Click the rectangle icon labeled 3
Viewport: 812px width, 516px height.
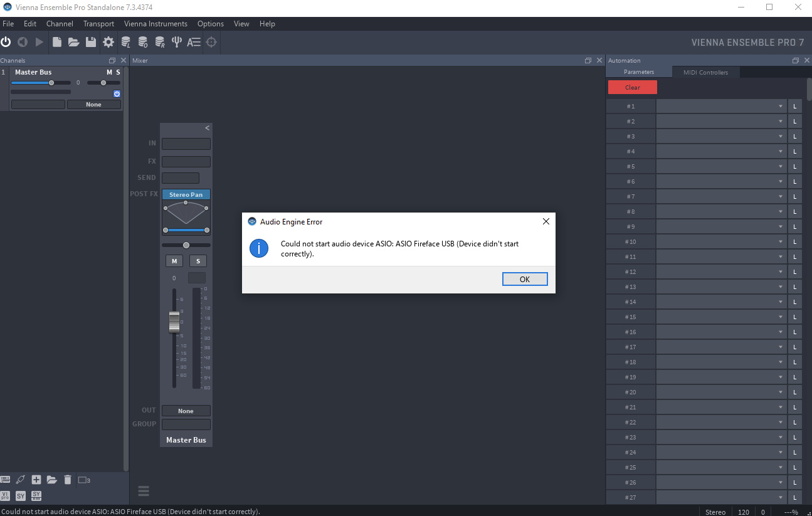tap(84, 480)
